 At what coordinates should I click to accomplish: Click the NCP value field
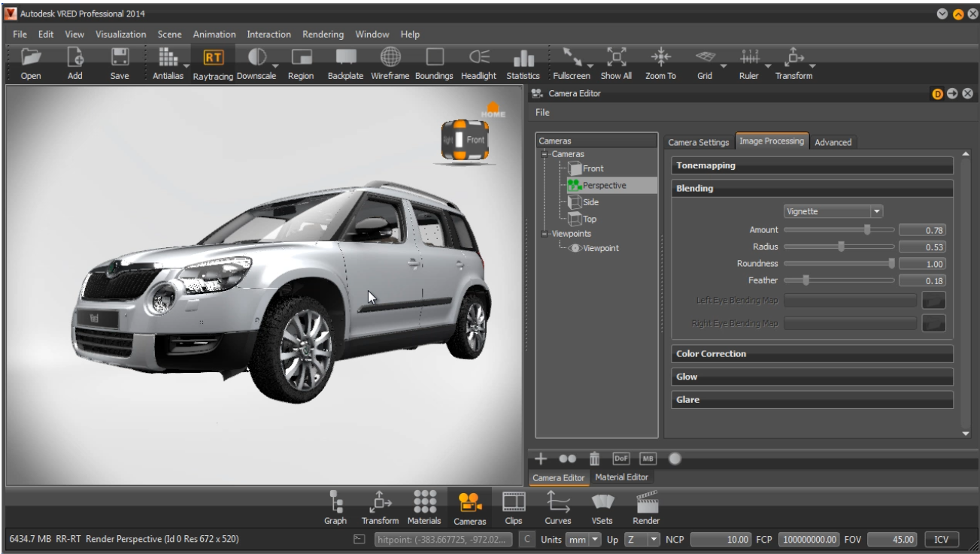pos(721,540)
